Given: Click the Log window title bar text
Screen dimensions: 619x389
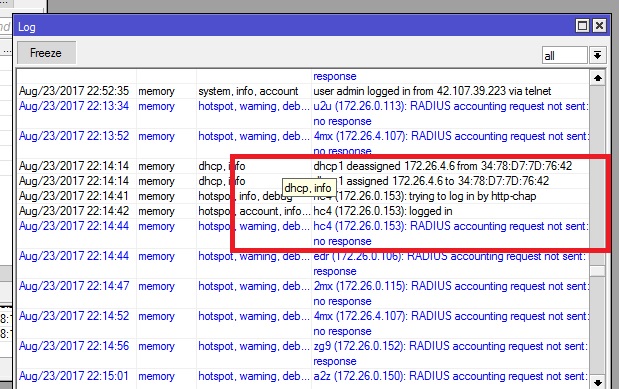Looking at the screenshot, I should (x=27, y=27).
